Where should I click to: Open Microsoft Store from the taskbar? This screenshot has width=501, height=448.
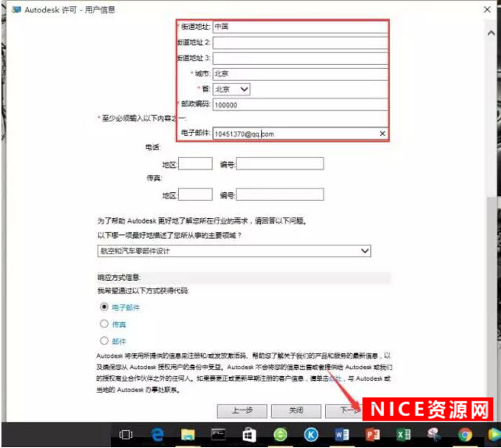click(x=249, y=435)
